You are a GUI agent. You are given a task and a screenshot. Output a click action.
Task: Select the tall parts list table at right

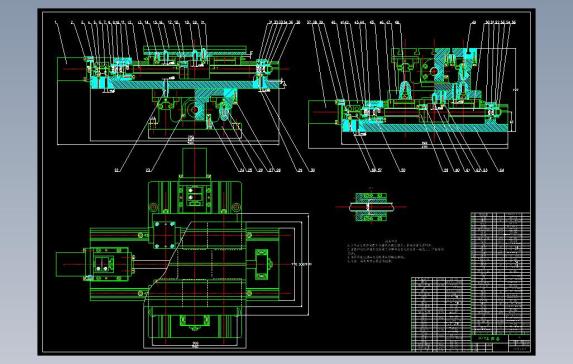(x=500, y=273)
